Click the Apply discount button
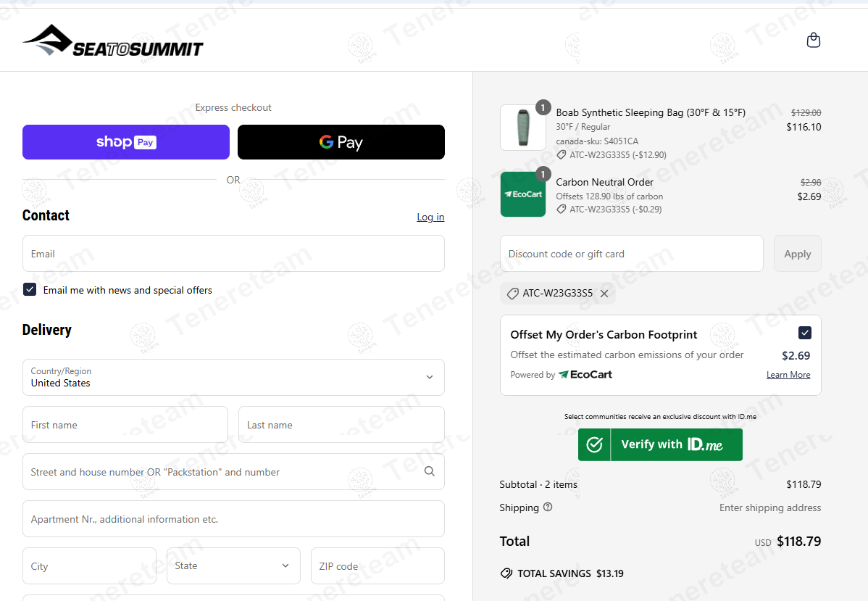 [797, 254]
